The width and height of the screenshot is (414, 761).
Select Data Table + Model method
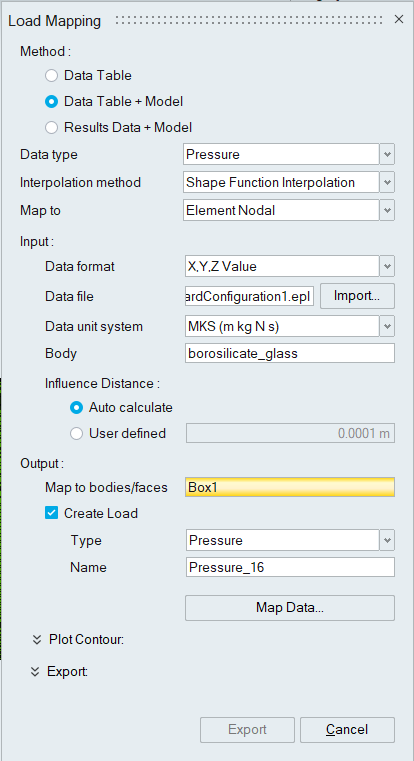51,101
